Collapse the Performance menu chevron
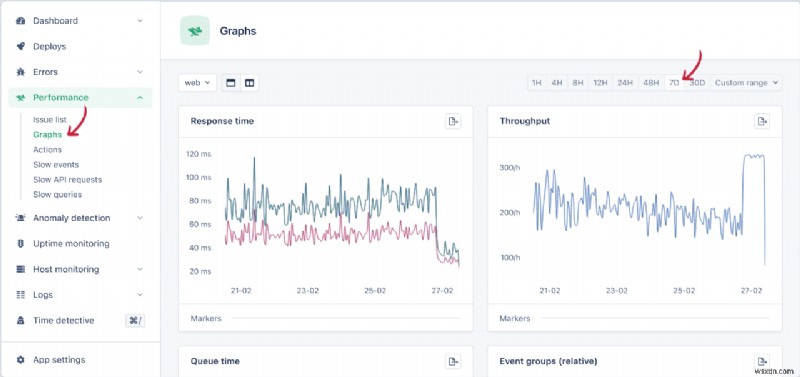This screenshot has width=800, height=377. (x=140, y=97)
